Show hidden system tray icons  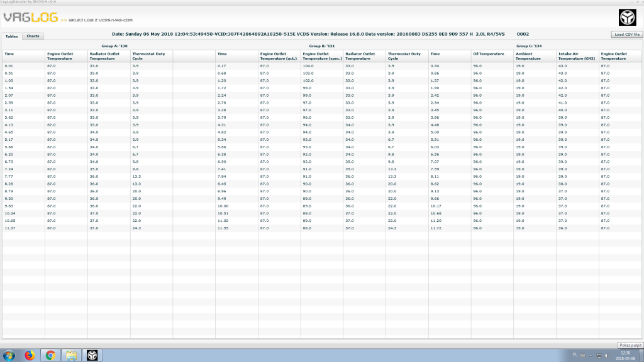pos(591,356)
